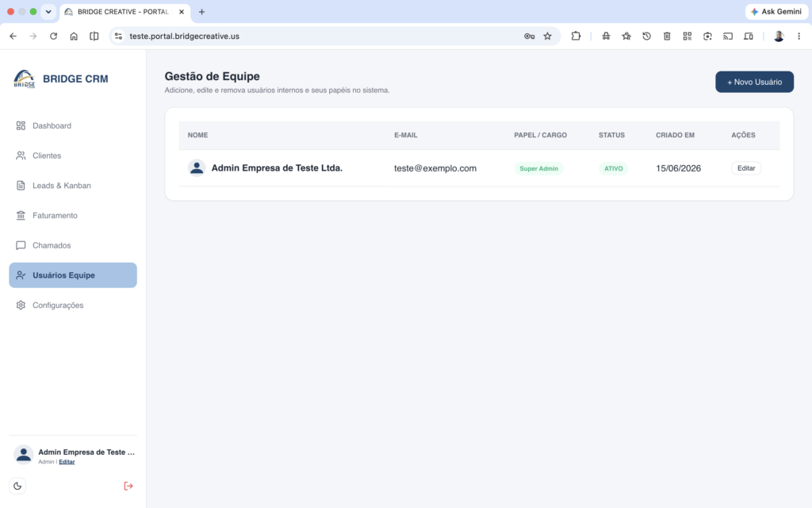812x508 pixels.
Task: Click the sidebar profile avatar at bottom
Action: [x=23, y=455]
